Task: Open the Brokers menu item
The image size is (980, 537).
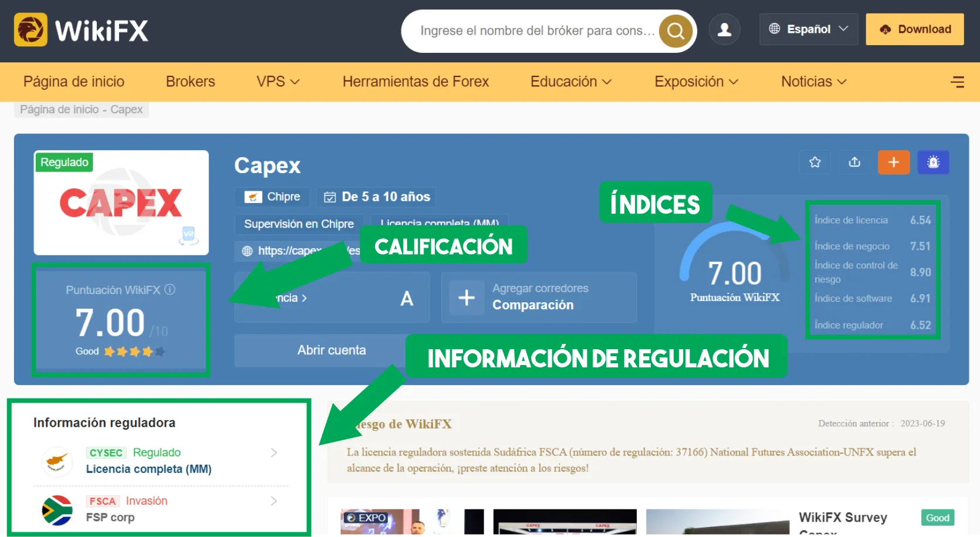Action: pyautogui.click(x=190, y=82)
